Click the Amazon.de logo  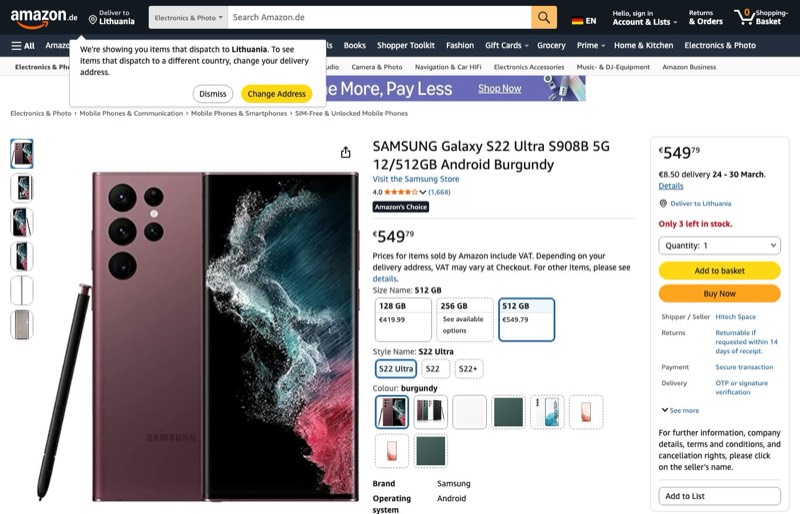point(44,17)
